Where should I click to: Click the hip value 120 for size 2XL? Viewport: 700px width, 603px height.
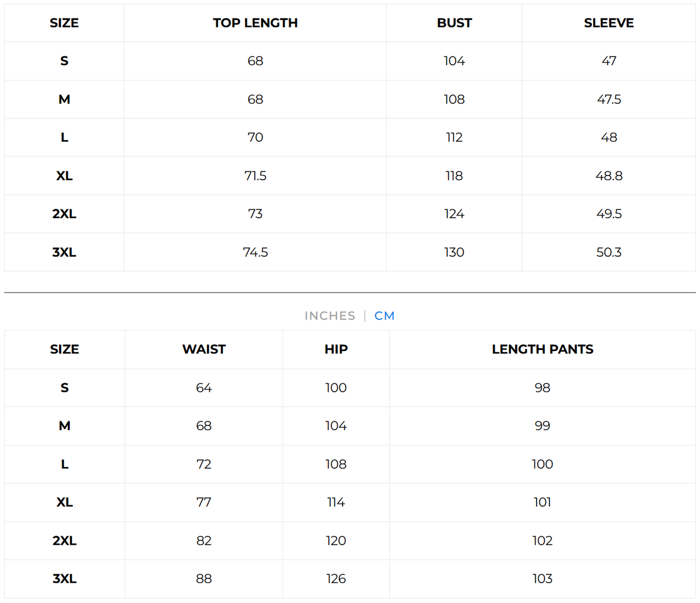pyautogui.click(x=335, y=541)
